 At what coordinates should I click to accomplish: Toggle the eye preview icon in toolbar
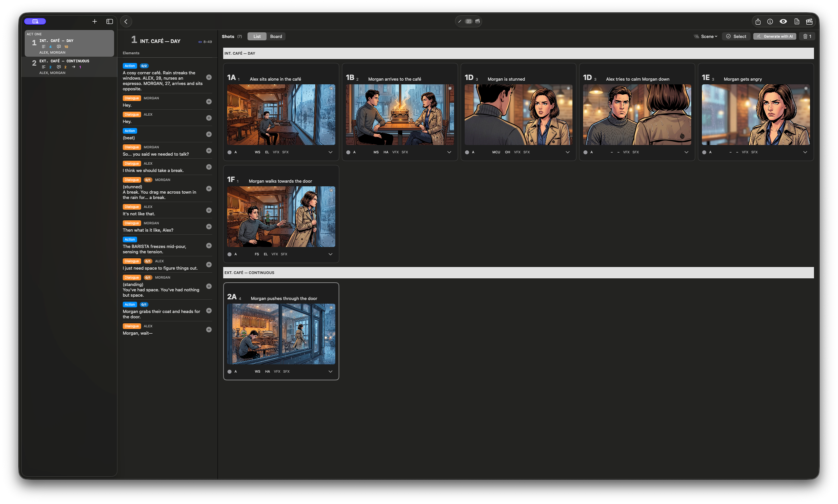[783, 21]
